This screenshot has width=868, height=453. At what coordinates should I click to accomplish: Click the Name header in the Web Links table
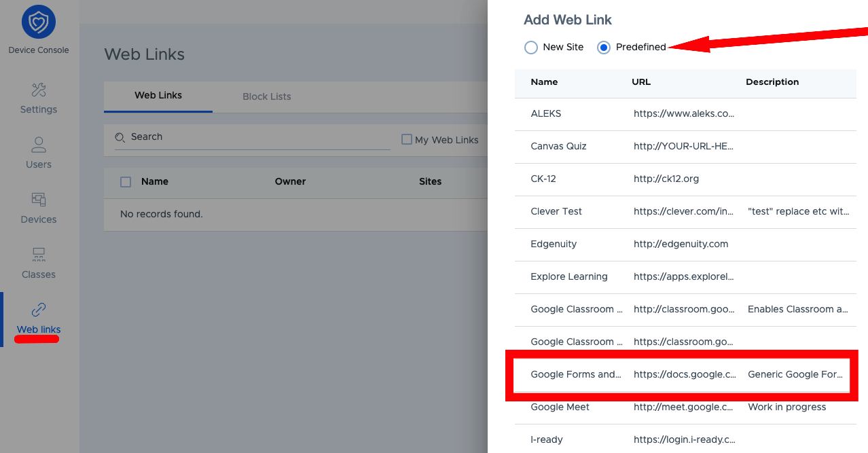(x=155, y=181)
